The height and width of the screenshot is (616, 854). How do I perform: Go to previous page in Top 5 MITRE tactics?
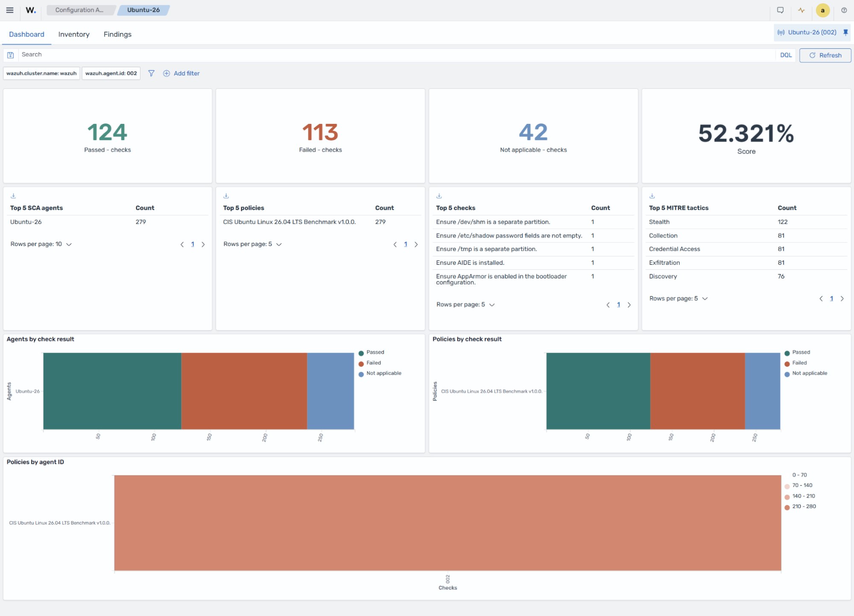click(x=821, y=299)
